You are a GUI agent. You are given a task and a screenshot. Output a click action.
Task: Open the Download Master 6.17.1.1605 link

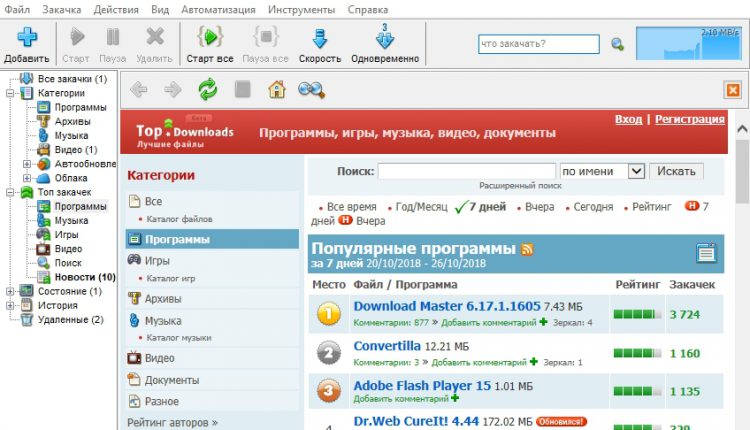pyautogui.click(x=447, y=306)
